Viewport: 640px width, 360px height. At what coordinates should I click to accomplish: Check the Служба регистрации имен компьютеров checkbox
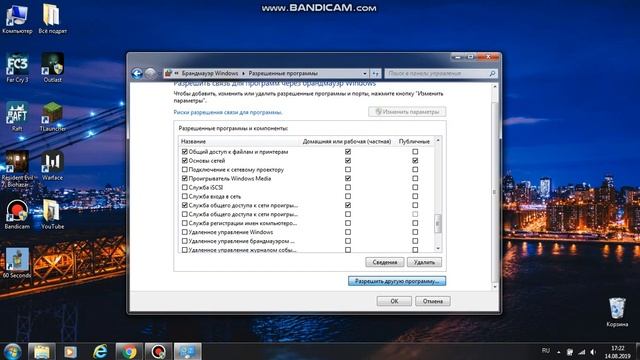point(184,223)
